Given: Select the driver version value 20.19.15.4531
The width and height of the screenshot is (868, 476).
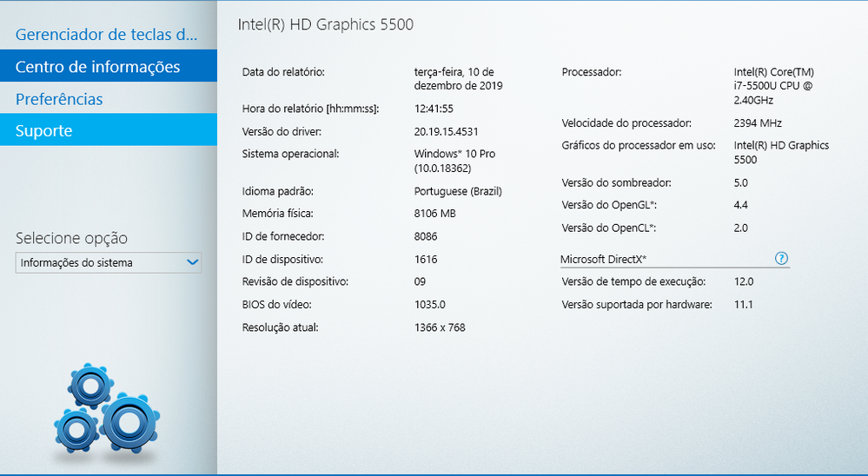Looking at the screenshot, I should click(446, 132).
